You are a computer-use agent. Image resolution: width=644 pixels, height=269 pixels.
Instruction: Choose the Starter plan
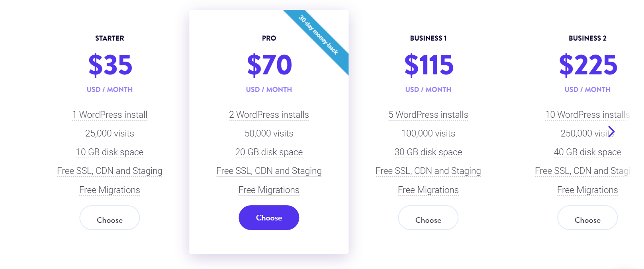[x=110, y=218]
